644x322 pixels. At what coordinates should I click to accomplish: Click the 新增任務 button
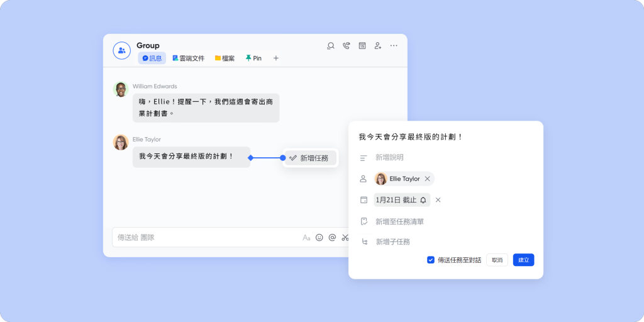311,158
